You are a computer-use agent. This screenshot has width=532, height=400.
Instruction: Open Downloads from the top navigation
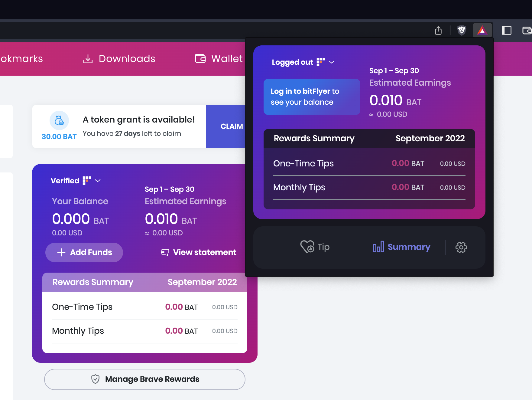coord(119,59)
